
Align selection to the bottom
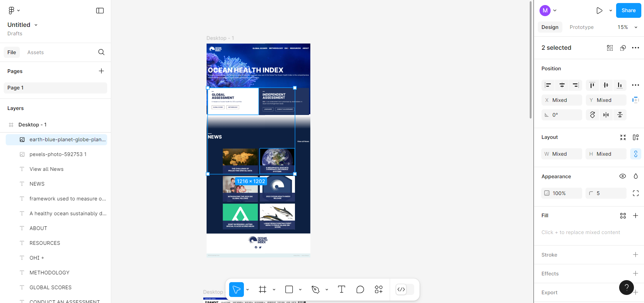620,85
